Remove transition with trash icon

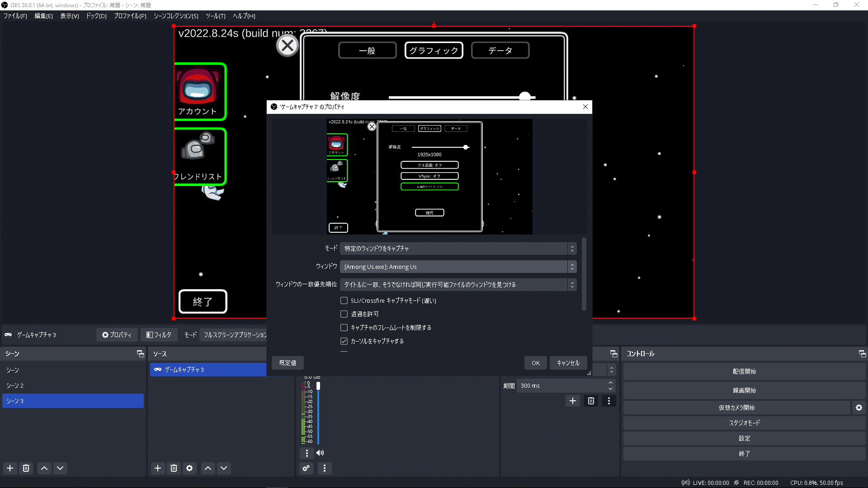(x=591, y=401)
